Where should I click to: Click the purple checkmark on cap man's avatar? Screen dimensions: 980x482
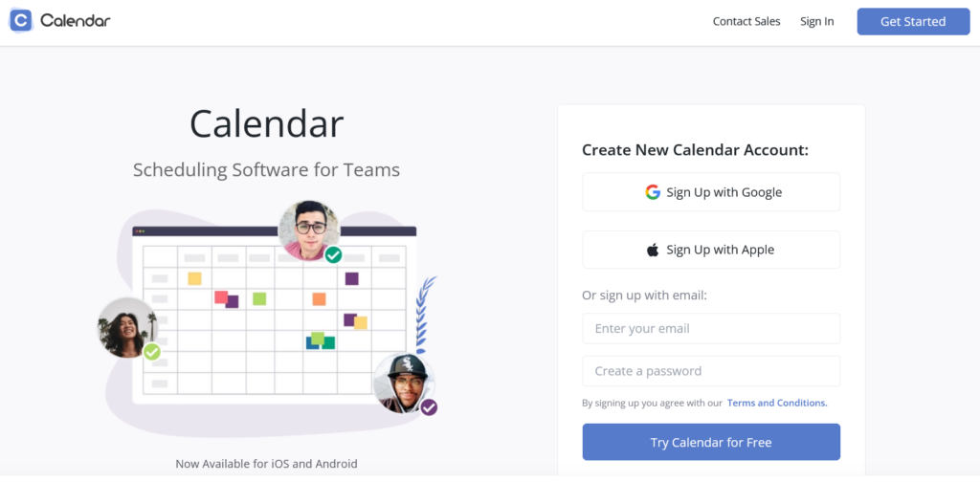pos(429,407)
